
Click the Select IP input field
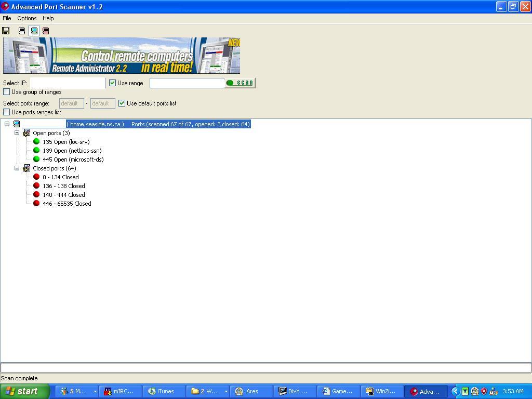pyautogui.click(x=68, y=83)
